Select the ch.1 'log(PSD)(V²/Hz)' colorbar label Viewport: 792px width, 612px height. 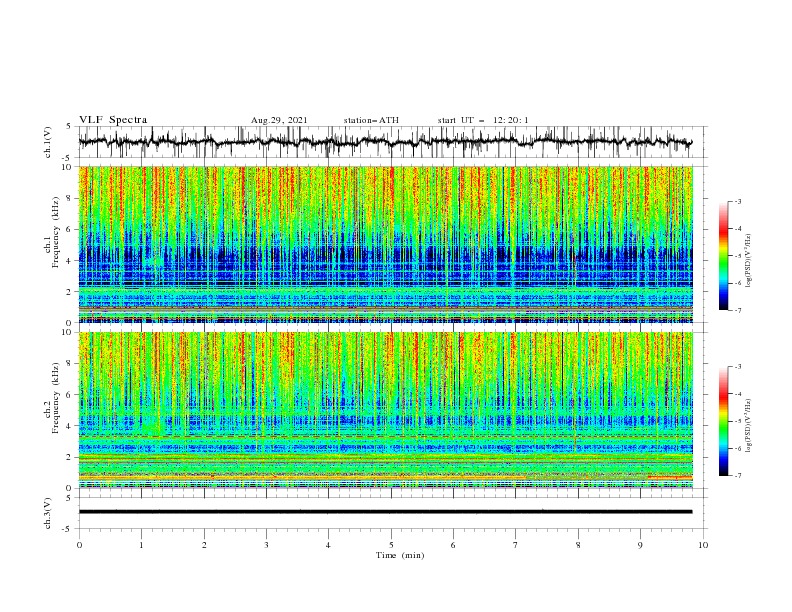tap(750, 261)
